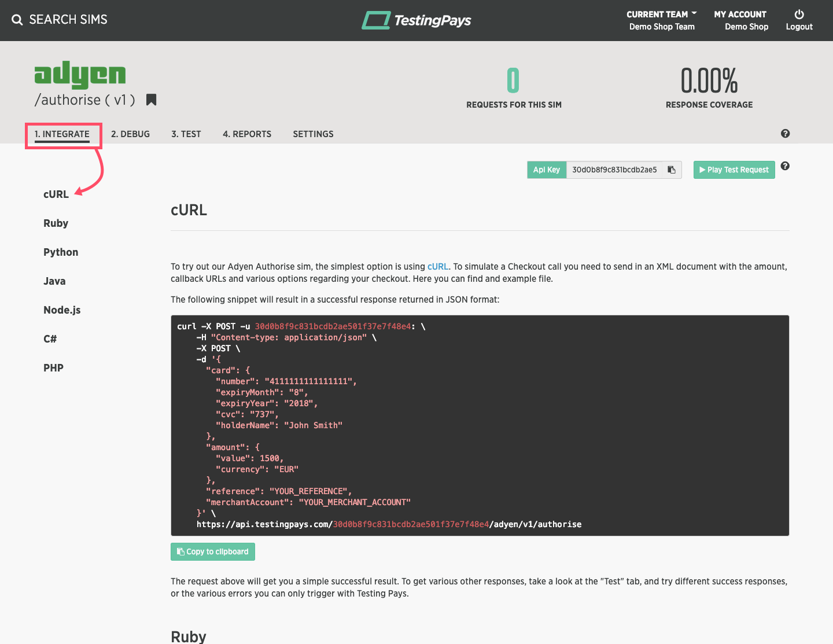Click the api.testingpays.com URL in the snippet
833x644 pixels.
click(x=389, y=524)
